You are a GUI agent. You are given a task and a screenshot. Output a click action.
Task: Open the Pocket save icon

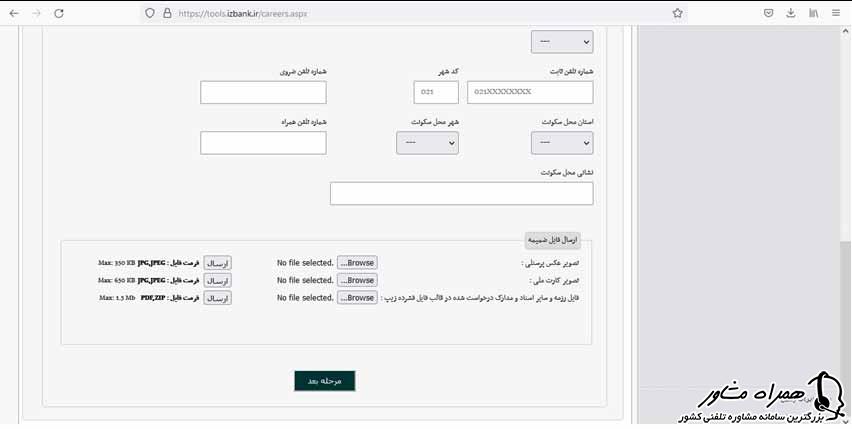point(768,13)
